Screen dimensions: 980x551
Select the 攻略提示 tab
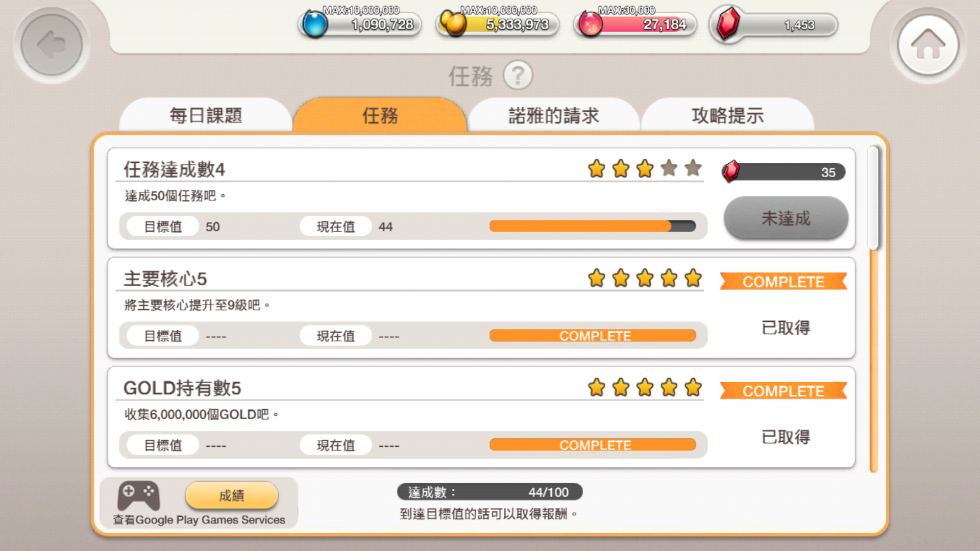[728, 115]
